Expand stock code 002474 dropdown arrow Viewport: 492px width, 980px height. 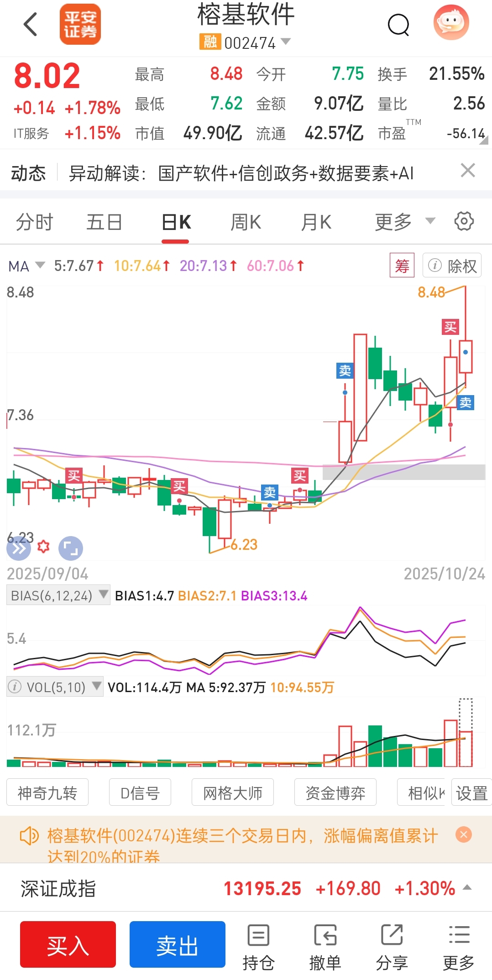tap(286, 42)
